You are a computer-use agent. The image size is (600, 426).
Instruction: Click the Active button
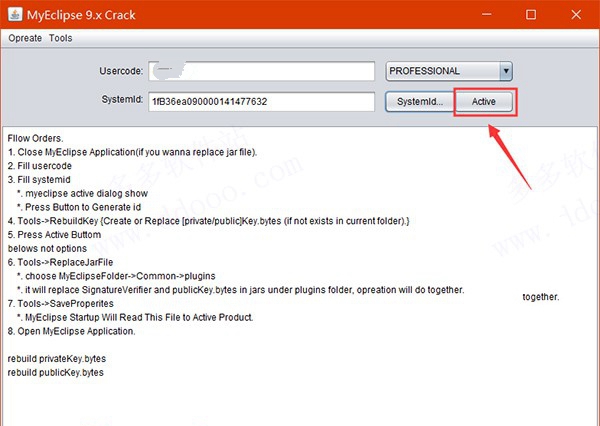tap(484, 102)
